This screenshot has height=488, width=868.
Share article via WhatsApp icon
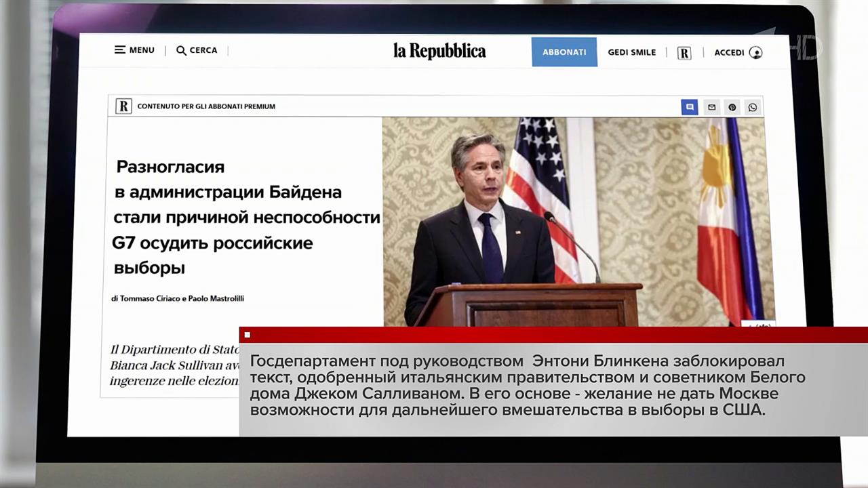pyautogui.click(x=753, y=107)
